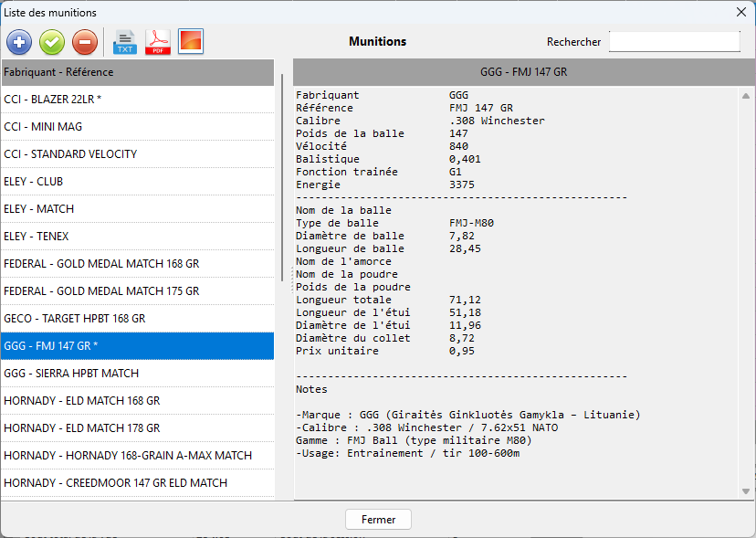Export the list as PDF

pyautogui.click(x=158, y=42)
